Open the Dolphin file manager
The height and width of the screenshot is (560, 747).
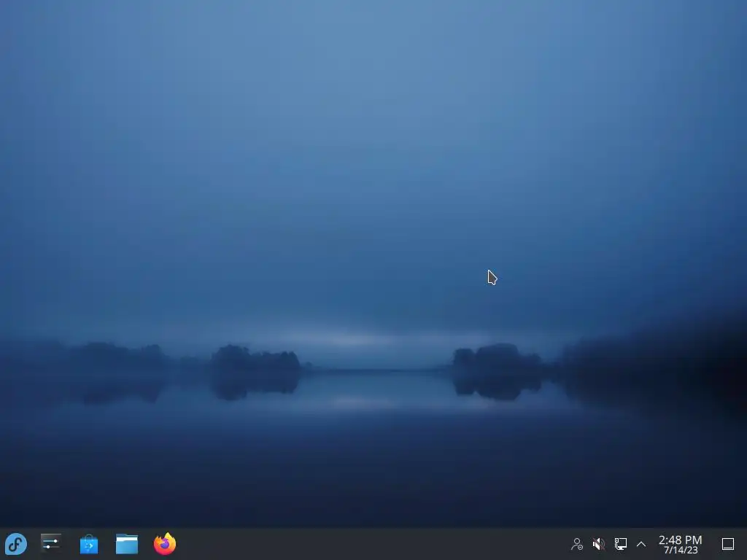[x=127, y=544]
